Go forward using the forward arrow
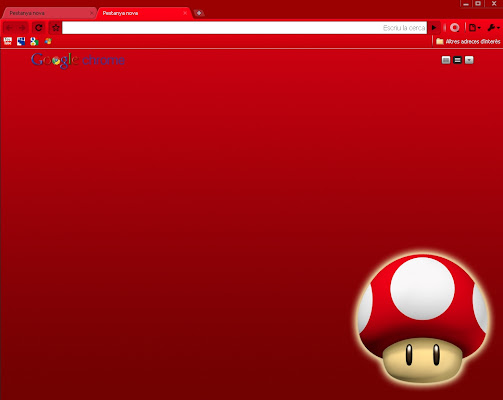The height and width of the screenshot is (400, 503). coord(22,28)
